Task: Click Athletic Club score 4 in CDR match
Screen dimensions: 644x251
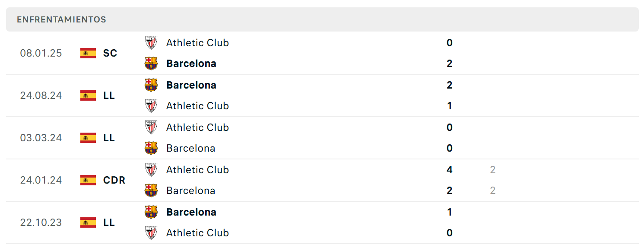Action: (450, 170)
